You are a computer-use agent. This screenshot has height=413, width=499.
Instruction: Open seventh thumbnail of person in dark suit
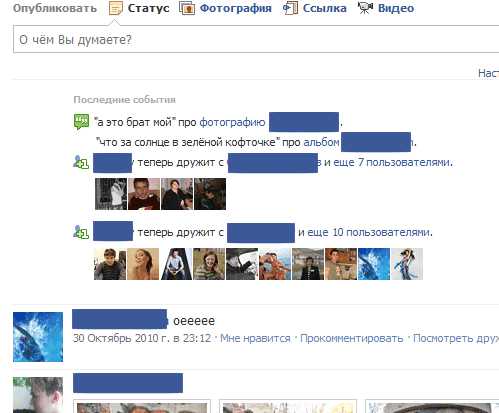308,264
